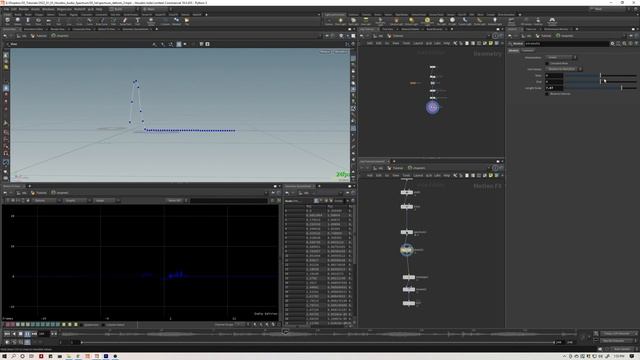Viewport: 640px width, 360px height.
Task: Select the Spray Paint shelf tool
Action: coord(125,21)
